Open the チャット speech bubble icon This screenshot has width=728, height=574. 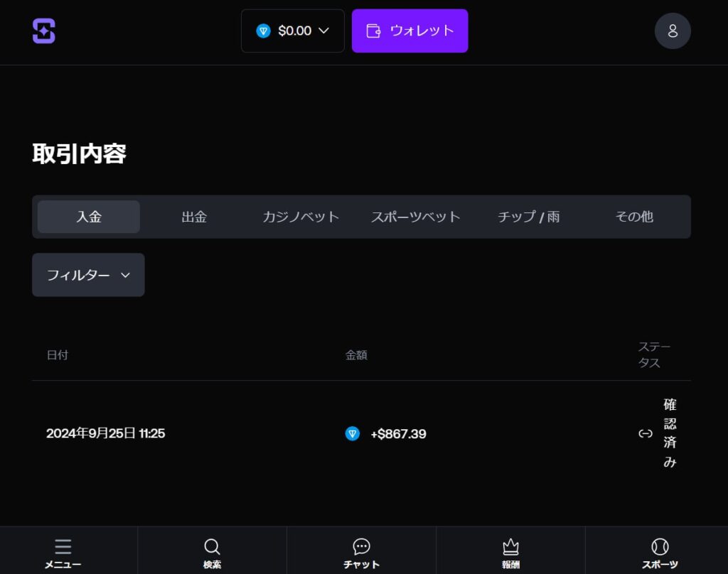pos(361,546)
